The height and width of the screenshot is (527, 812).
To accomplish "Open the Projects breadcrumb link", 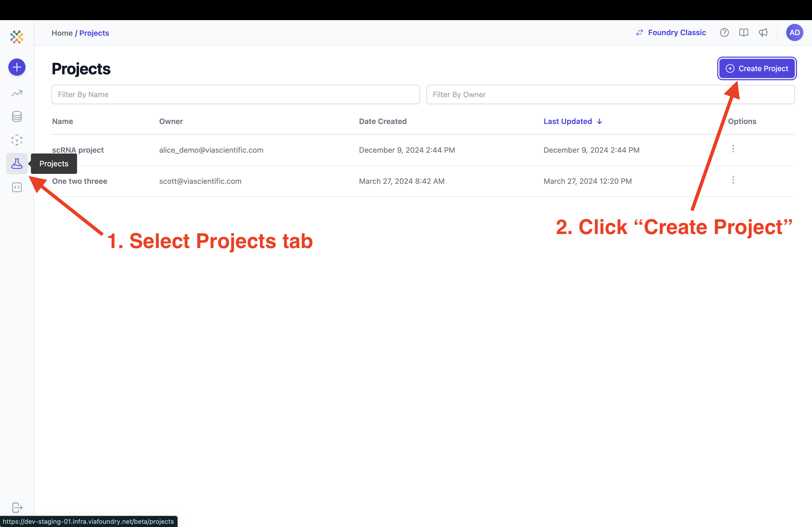I will click(x=94, y=33).
